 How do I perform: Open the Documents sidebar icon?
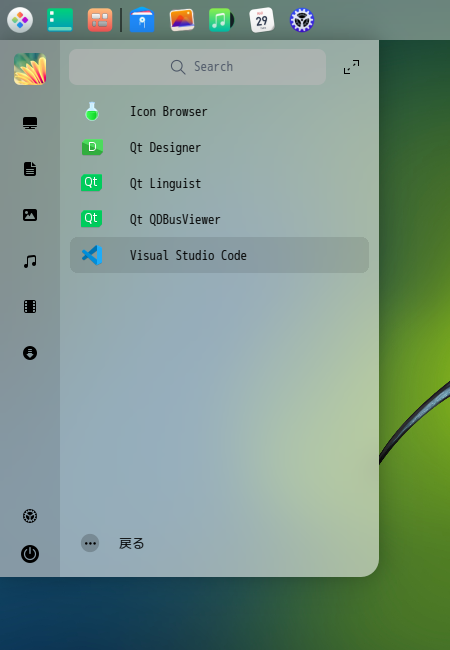tap(30, 169)
